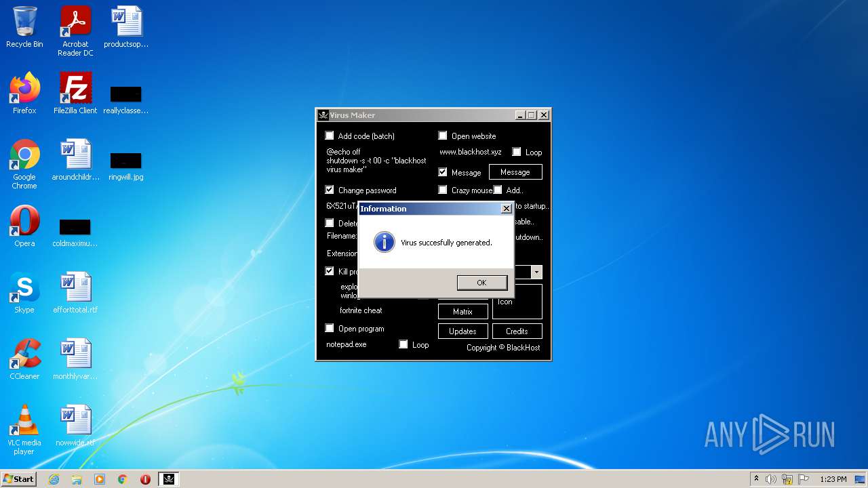Select the monthlyvar document icon
Image resolution: width=868 pixels, height=488 pixels.
75,359
